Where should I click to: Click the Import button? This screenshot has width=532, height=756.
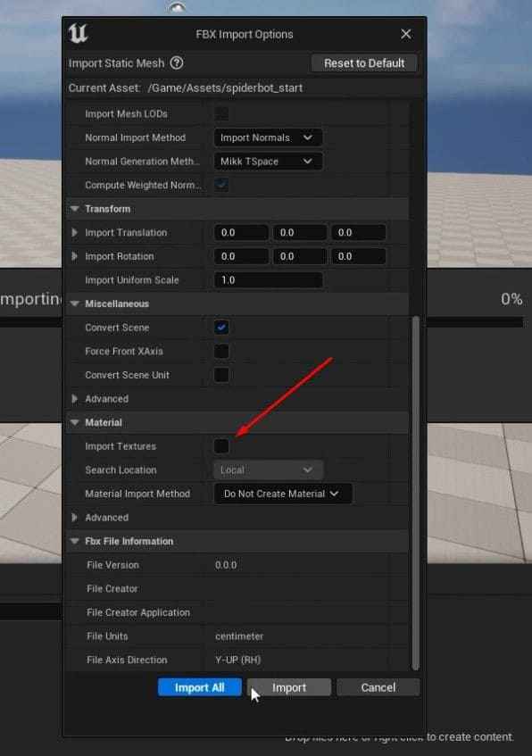tap(289, 687)
